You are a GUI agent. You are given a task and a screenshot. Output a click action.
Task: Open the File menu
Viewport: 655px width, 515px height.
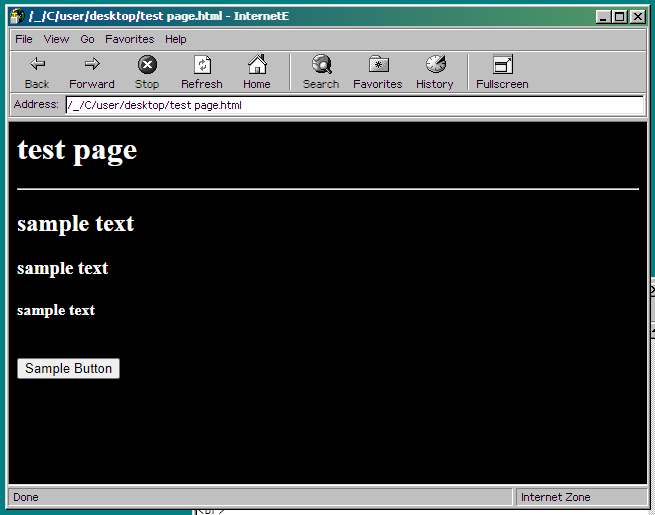[x=24, y=39]
